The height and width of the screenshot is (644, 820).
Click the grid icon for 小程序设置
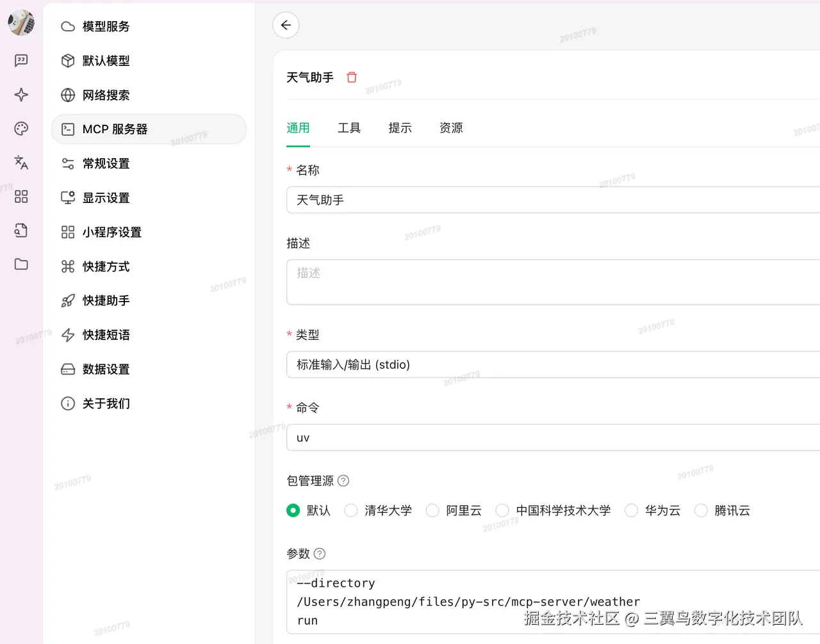(68, 232)
